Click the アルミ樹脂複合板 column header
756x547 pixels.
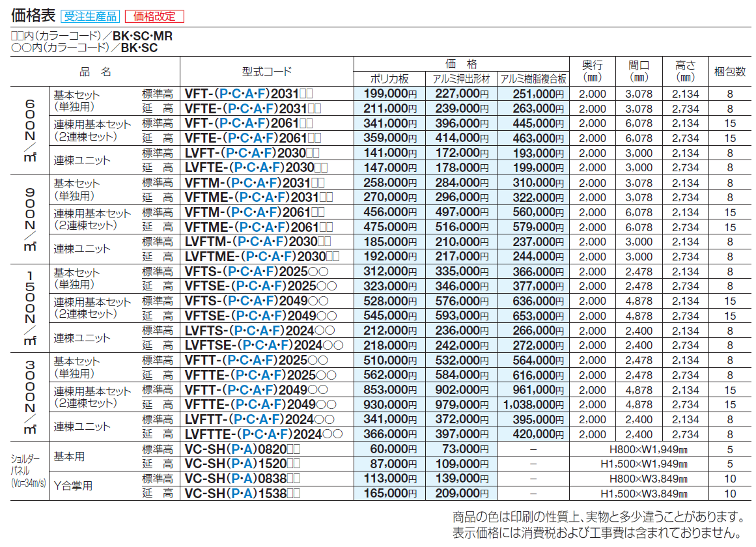(533, 79)
